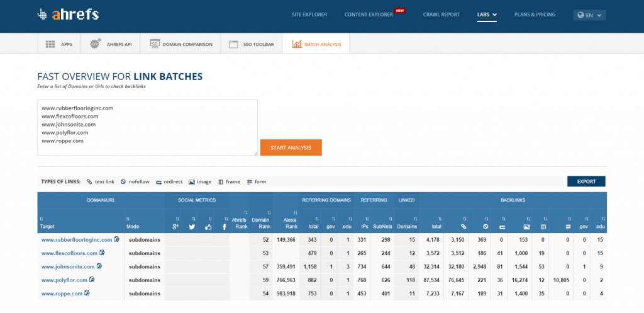644x313 pixels.
Task: Open www.polyflor.com link in table
Action: (64, 280)
